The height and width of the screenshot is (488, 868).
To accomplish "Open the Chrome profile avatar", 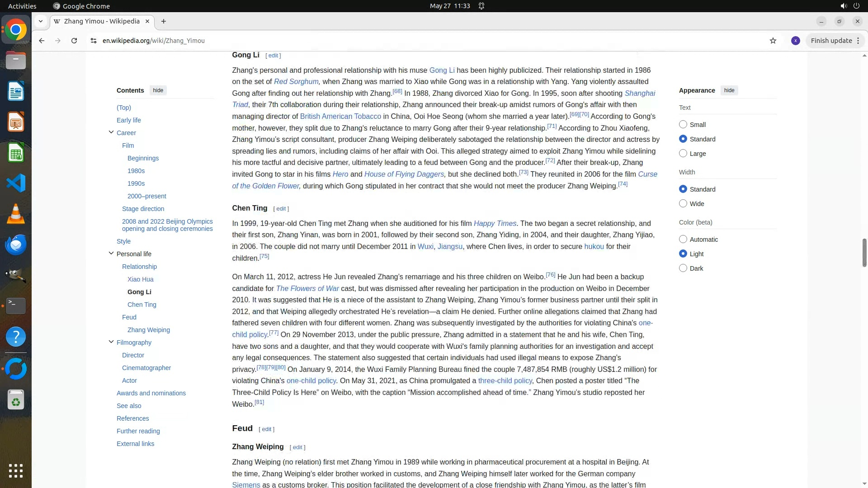I will (796, 41).
